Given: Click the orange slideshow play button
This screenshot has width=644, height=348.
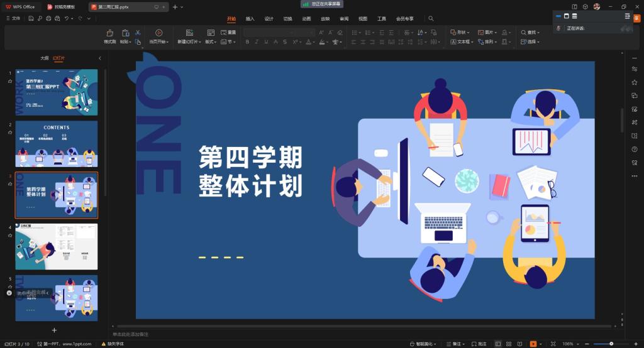Looking at the screenshot, I should (x=533, y=344).
